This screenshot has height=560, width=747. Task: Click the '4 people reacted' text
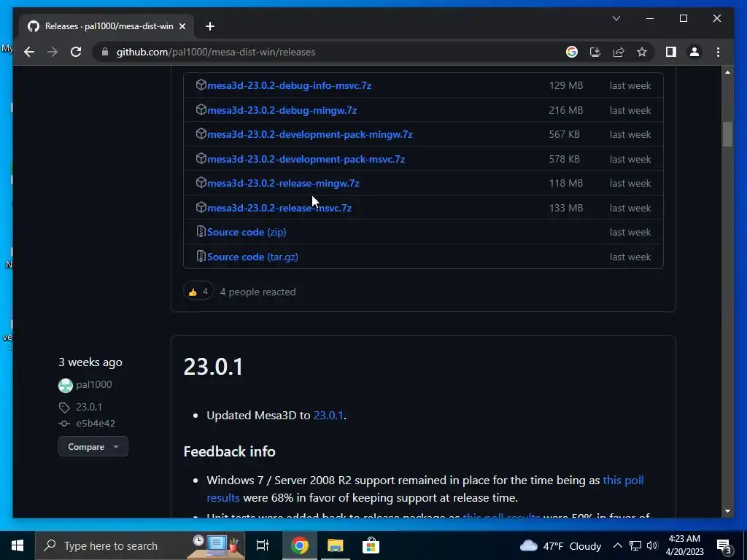tap(258, 292)
